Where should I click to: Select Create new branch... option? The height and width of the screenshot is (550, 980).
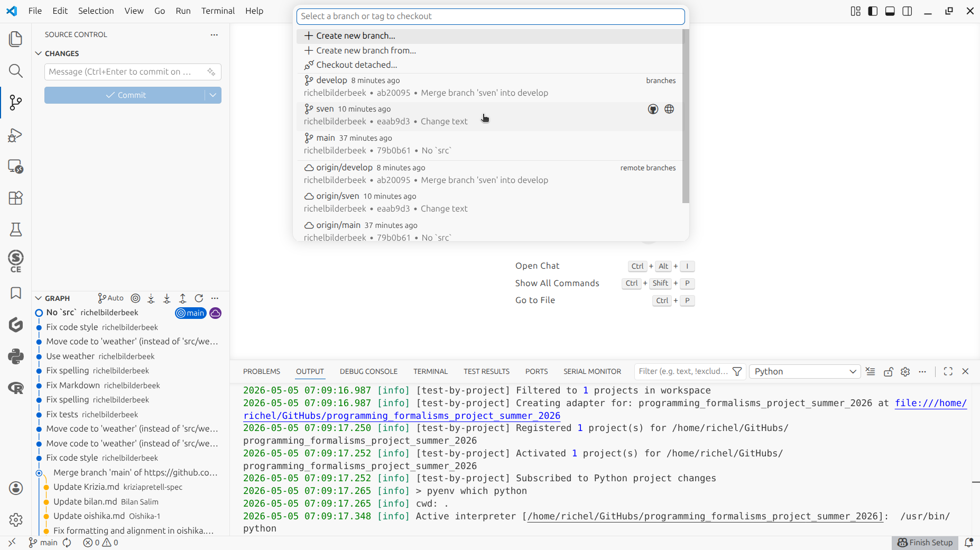[489, 36]
